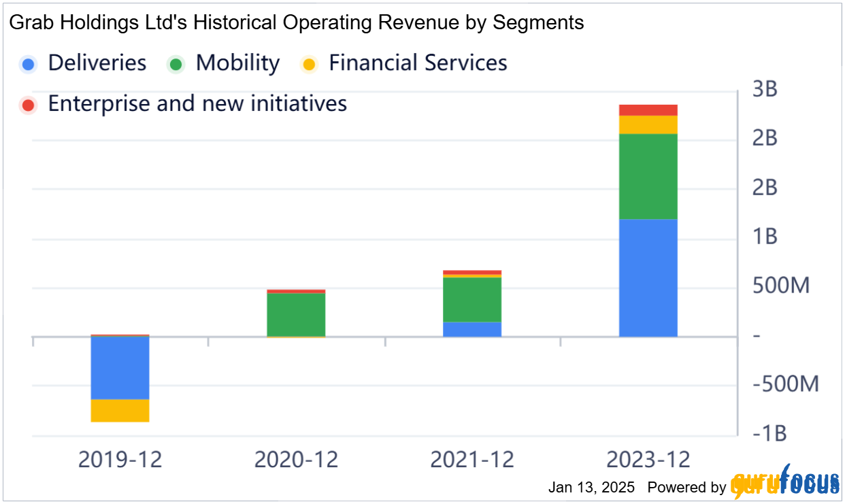Image resolution: width=845 pixels, height=504 pixels.
Task: Select the red Enterprise segment of the 2023-12 bar
Action: coord(648,110)
